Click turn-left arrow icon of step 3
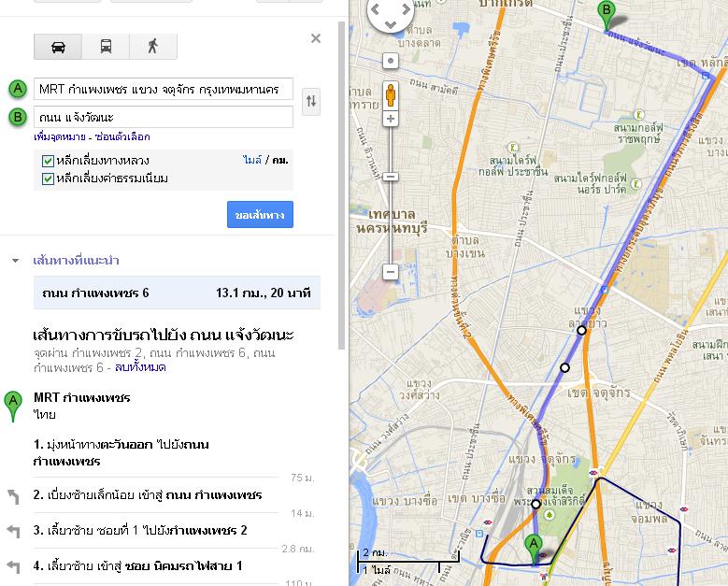Screen dimensions: 728x586 (13, 531)
